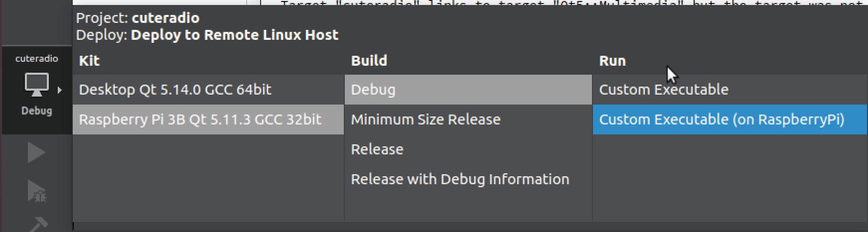
Task: Click the Debug label under the monitor icon
Action: click(x=36, y=111)
